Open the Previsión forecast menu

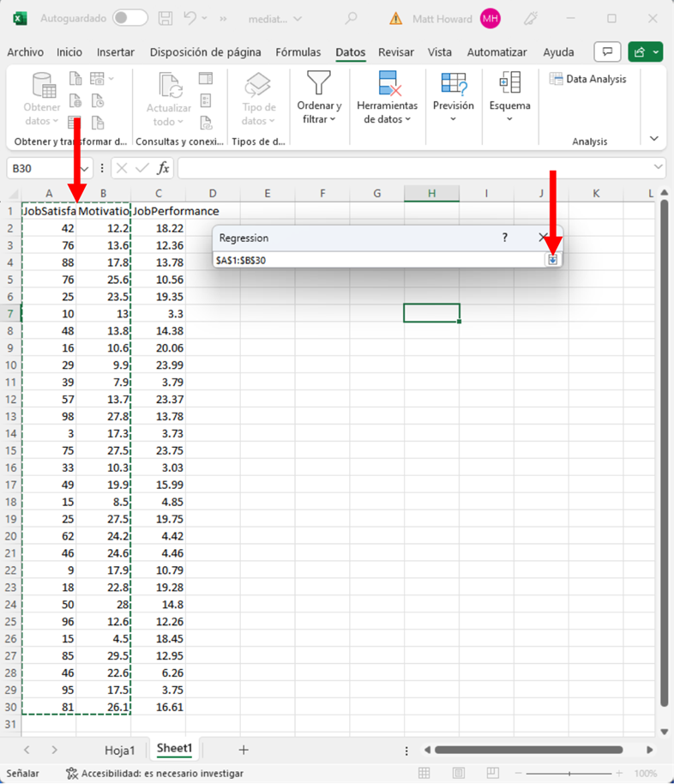click(x=453, y=98)
